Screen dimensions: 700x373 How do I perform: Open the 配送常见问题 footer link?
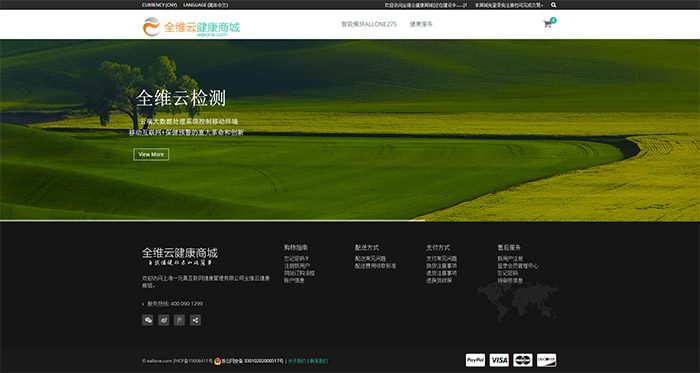371,258
